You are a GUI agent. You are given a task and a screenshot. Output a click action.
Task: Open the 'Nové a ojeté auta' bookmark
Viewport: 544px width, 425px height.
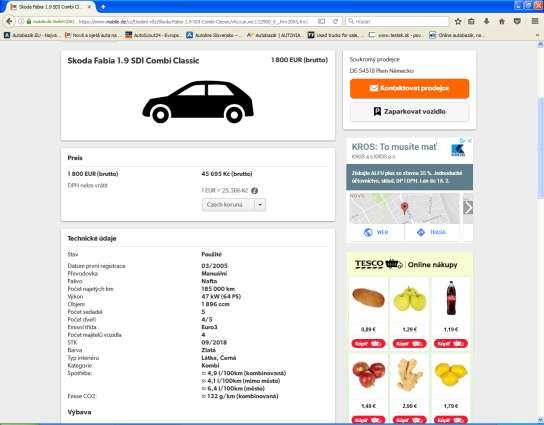pos(93,35)
